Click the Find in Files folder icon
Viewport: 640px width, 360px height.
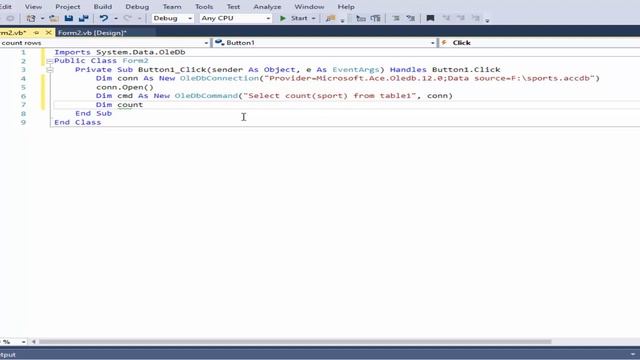click(x=331, y=18)
